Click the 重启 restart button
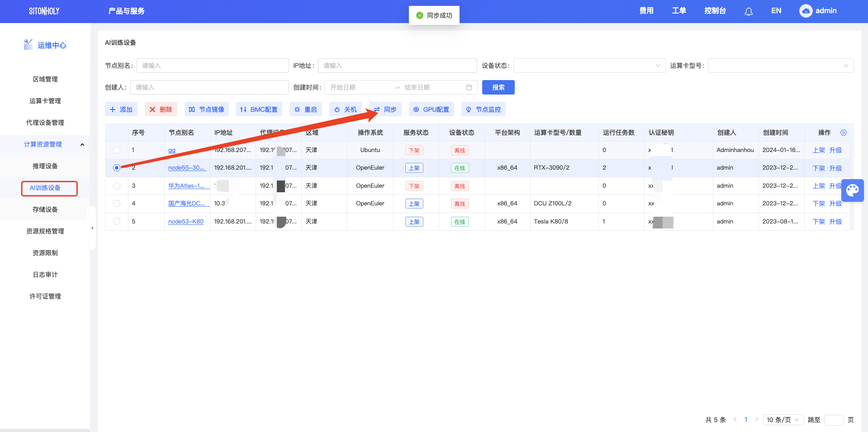This screenshot has height=432, width=868. [x=306, y=109]
